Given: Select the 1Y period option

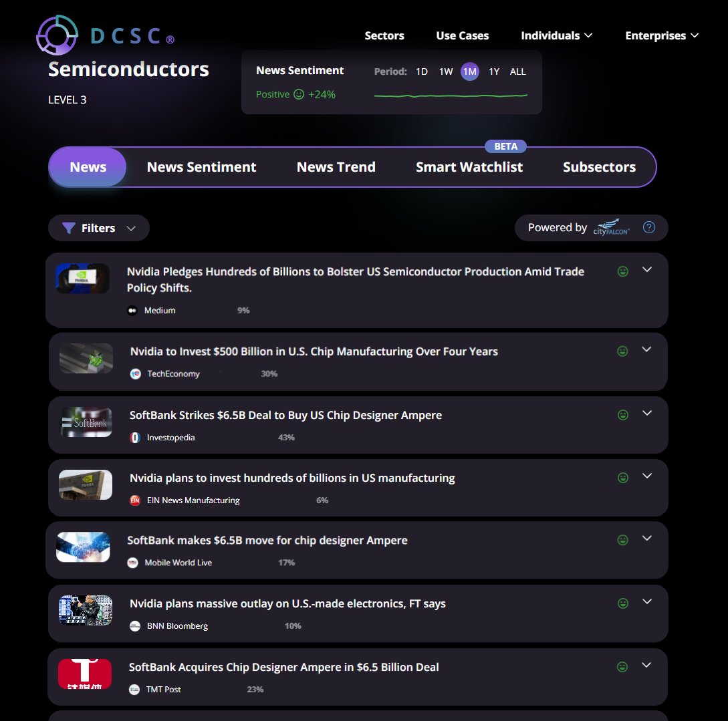Looking at the screenshot, I should click(494, 71).
